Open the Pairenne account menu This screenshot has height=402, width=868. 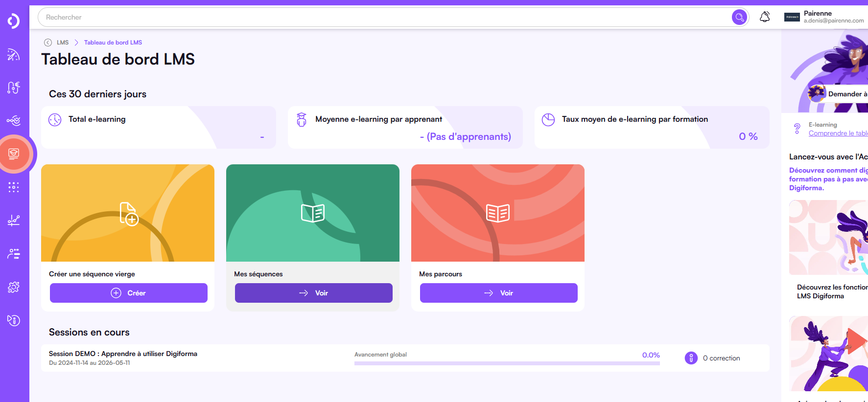pos(826,17)
